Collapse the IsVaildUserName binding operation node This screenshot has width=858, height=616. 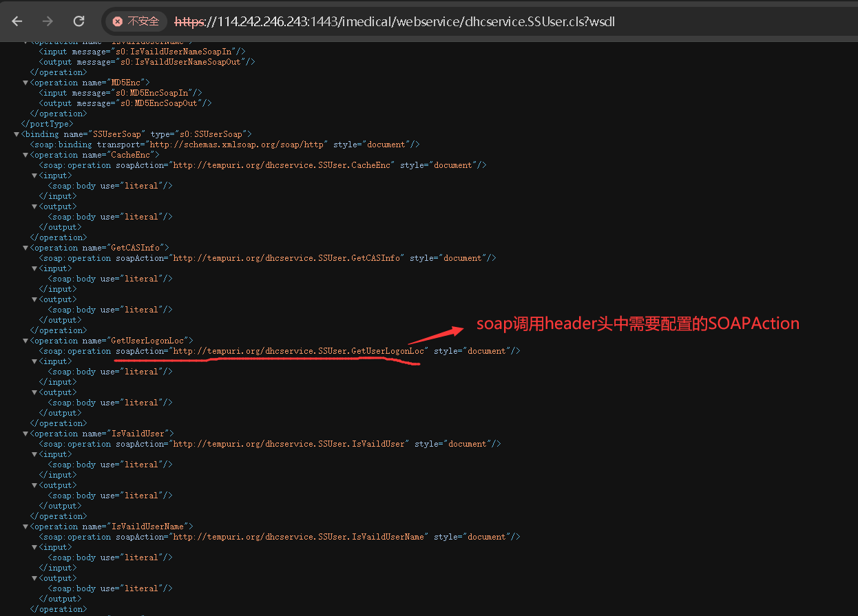click(x=25, y=527)
